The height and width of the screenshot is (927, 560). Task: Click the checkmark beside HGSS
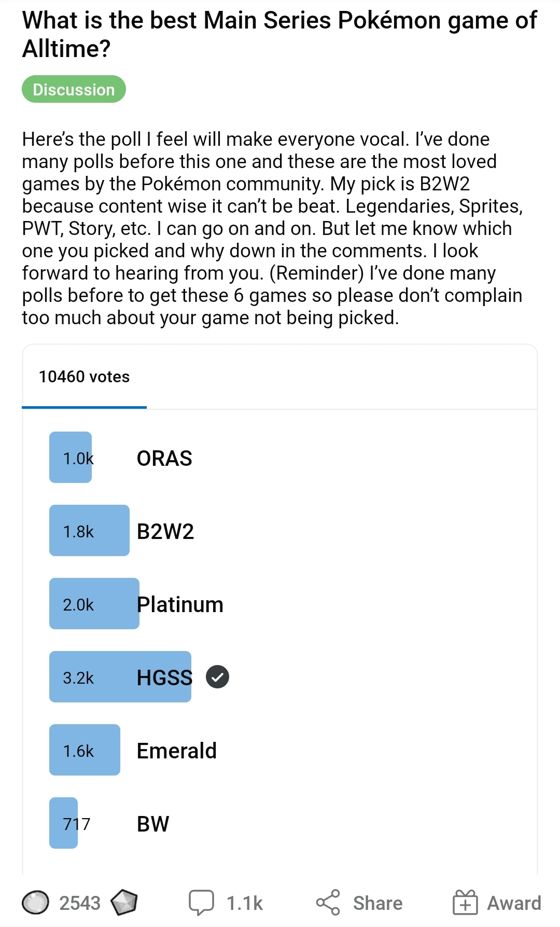coord(217,677)
